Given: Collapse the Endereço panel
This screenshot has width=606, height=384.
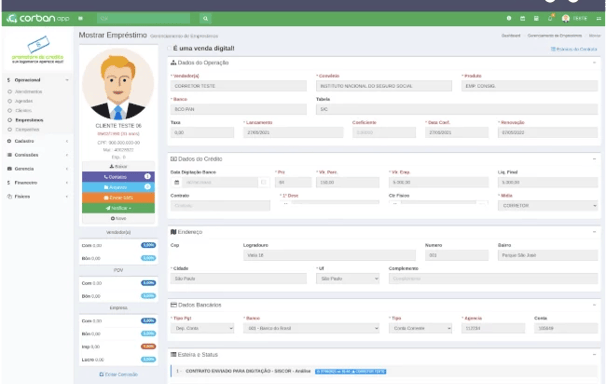Looking at the screenshot, I should coord(594,232).
